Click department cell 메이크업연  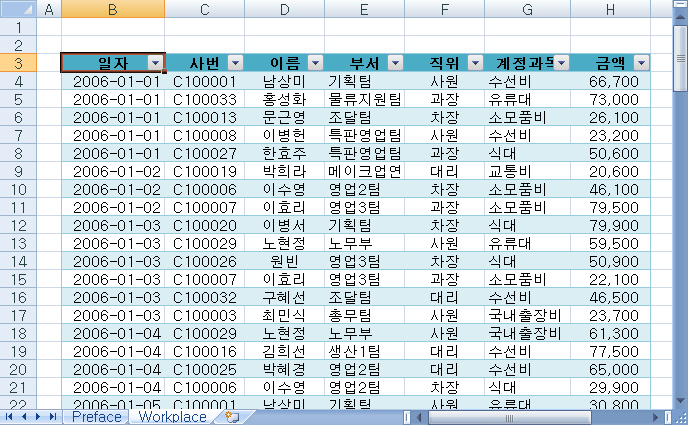(364, 171)
